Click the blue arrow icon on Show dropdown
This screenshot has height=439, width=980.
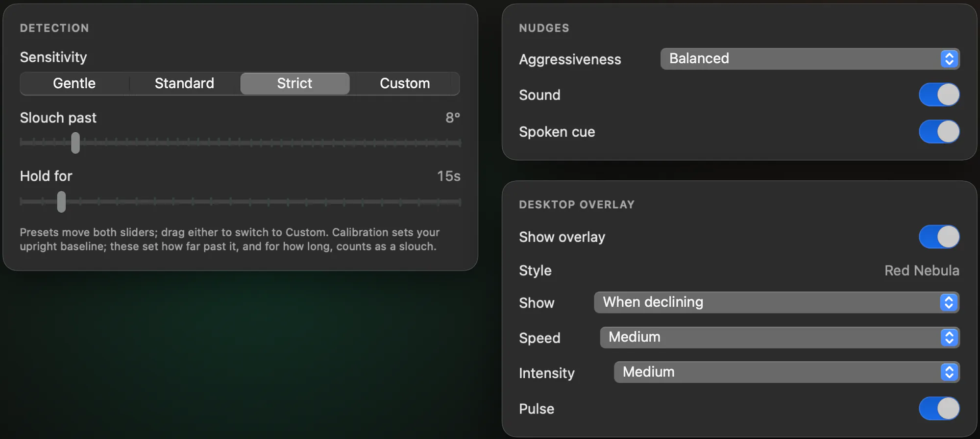949,302
